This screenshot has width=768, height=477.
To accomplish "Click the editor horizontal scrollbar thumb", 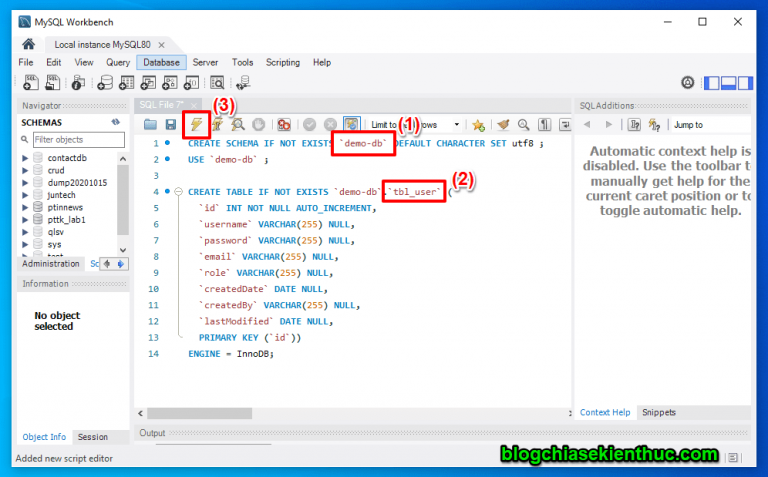I will coord(200,413).
